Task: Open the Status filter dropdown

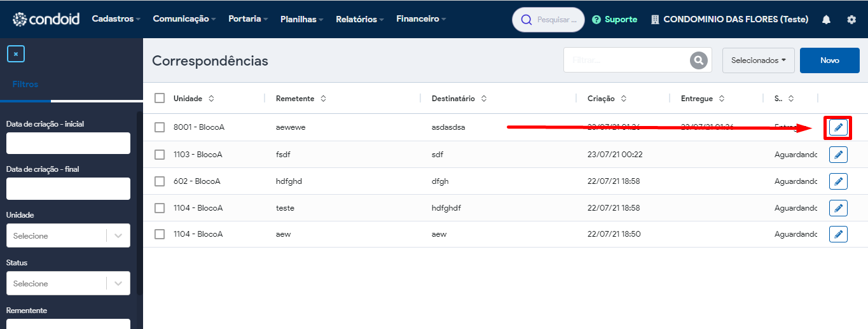Action: (68, 283)
